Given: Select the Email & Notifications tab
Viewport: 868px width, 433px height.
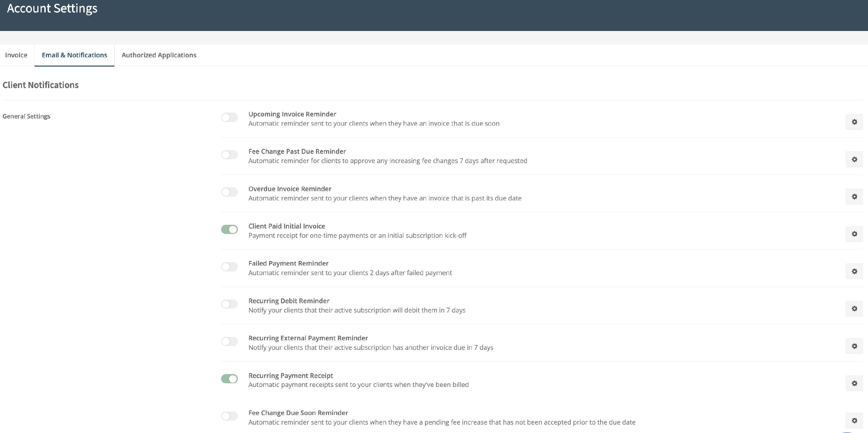Looking at the screenshot, I should [74, 55].
